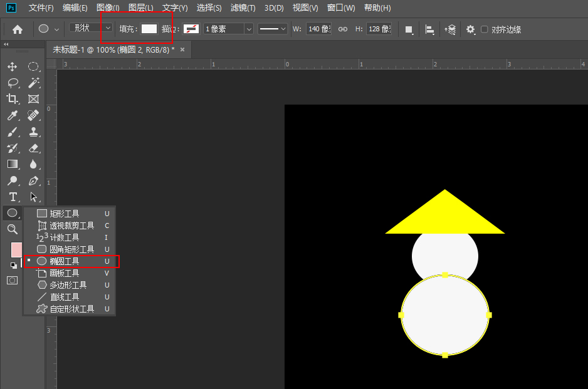Toggle the width-height link constraint icon
Image resolution: width=588 pixels, height=389 pixels.
(x=343, y=29)
